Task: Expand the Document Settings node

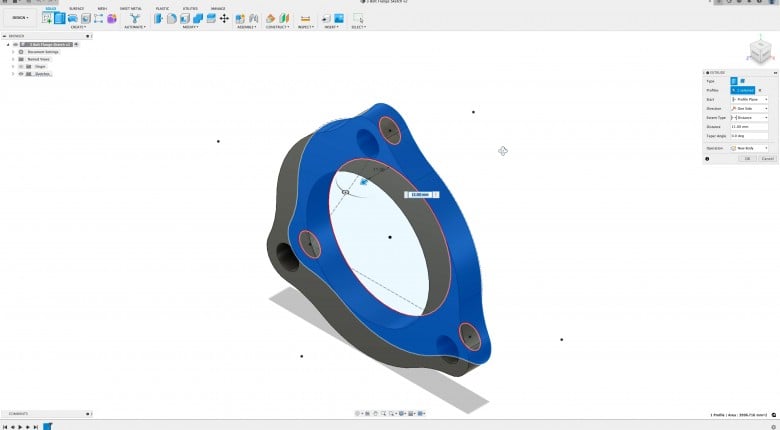Action: pyautogui.click(x=13, y=52)
